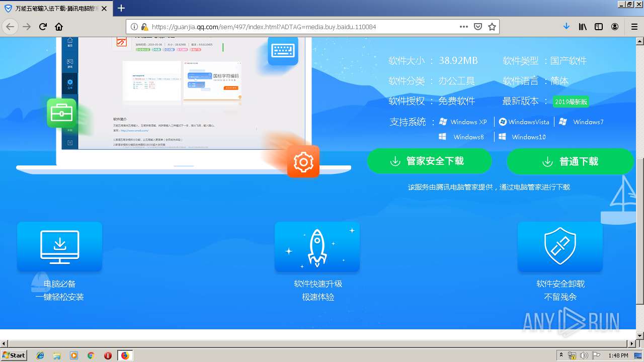
Task: Open the connection security lock details
Action: point(144,27)
